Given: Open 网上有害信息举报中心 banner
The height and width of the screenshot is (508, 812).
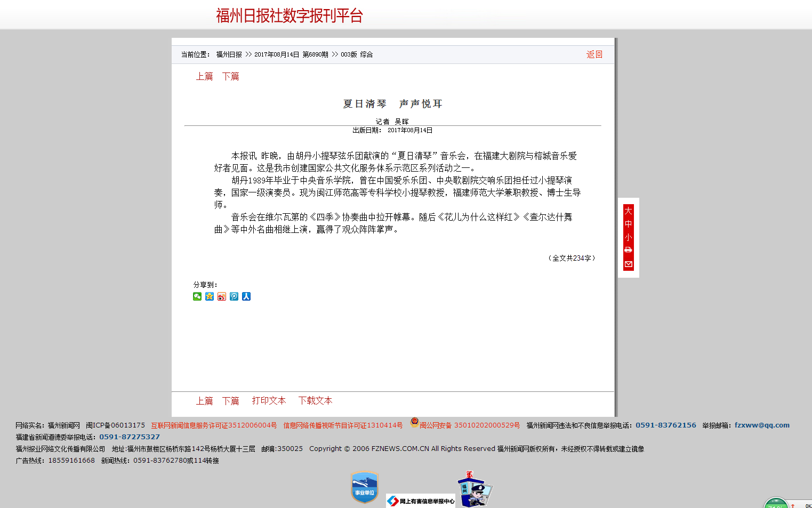Looking at the screenshot, I should tap(421, 501).
